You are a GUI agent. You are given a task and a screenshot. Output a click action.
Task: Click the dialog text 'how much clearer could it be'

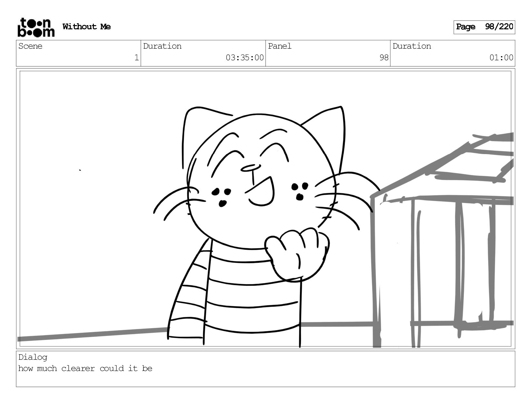[85, 368]
